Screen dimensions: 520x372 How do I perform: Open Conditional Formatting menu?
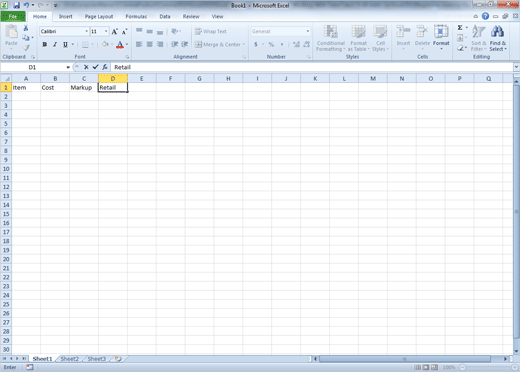pos(330,38)
